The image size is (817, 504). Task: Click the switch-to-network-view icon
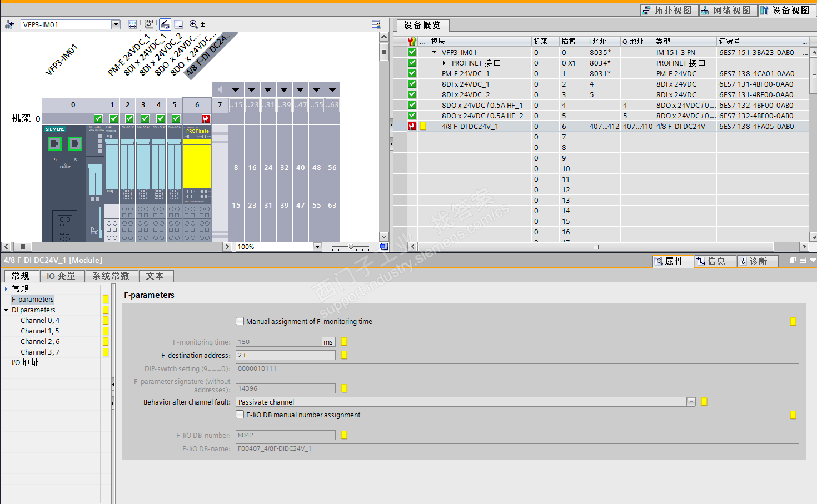9,24
